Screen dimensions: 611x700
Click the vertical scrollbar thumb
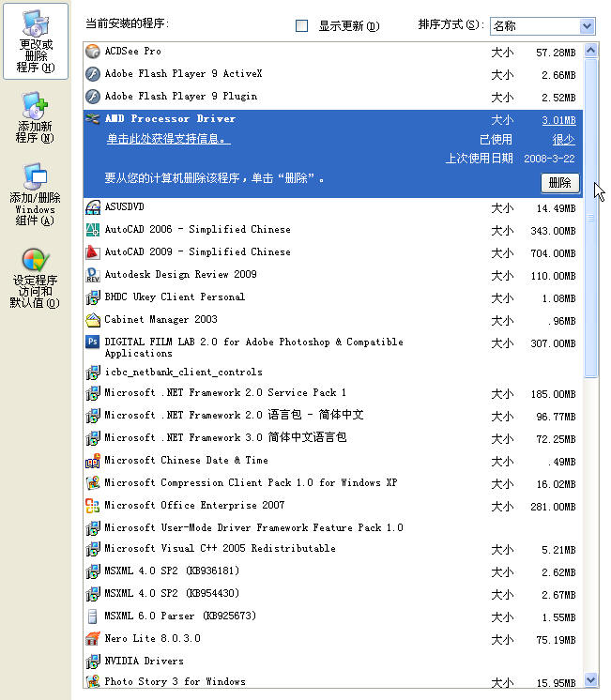coord(591,218)
